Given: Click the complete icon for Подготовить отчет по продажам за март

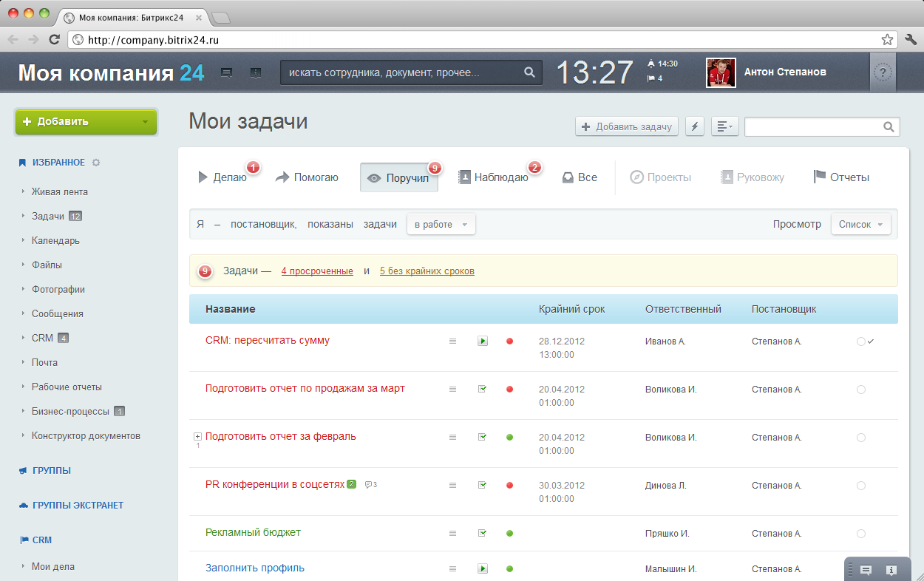Looking at the screenshot, I should (x=483, y=389).
